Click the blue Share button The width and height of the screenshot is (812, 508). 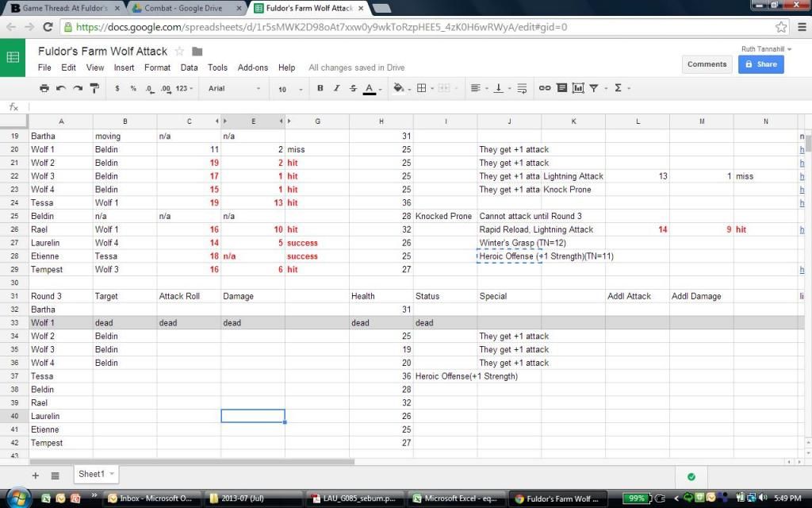point(760,64)
